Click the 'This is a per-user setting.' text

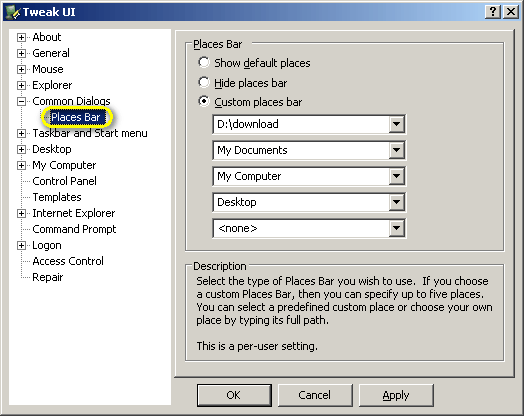257,346
